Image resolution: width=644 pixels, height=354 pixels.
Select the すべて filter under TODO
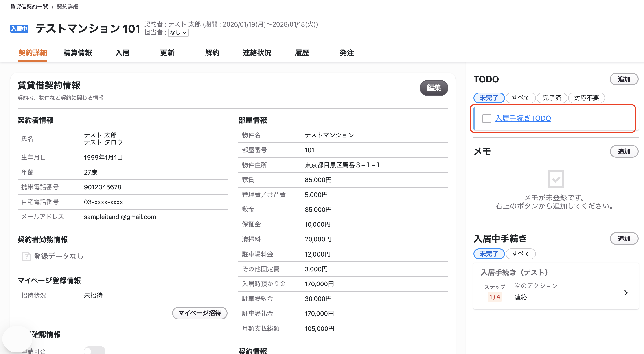521,98
